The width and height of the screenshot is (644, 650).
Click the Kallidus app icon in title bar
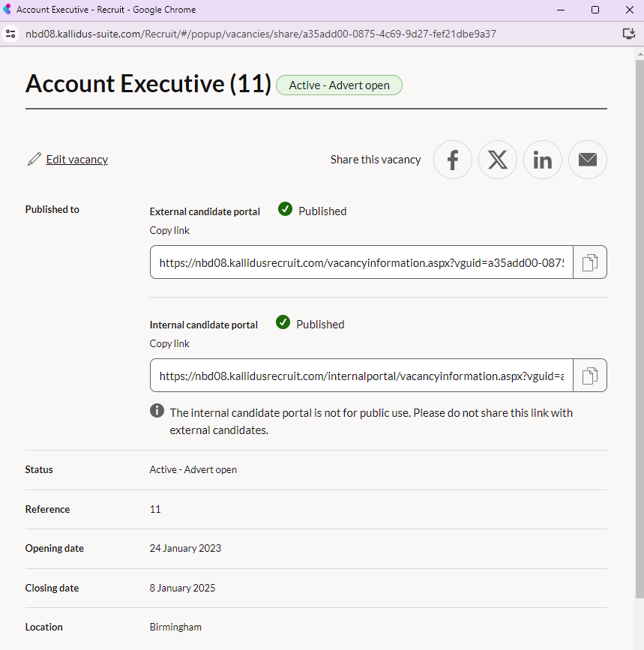pyautogui.click(x=7, y=10)
